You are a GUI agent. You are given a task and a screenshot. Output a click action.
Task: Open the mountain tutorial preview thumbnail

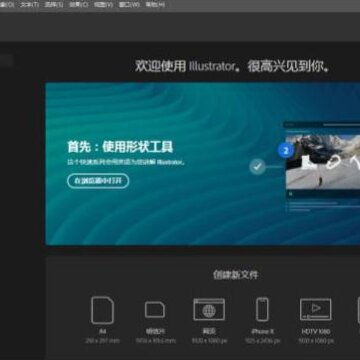click(x=323, y=162)
